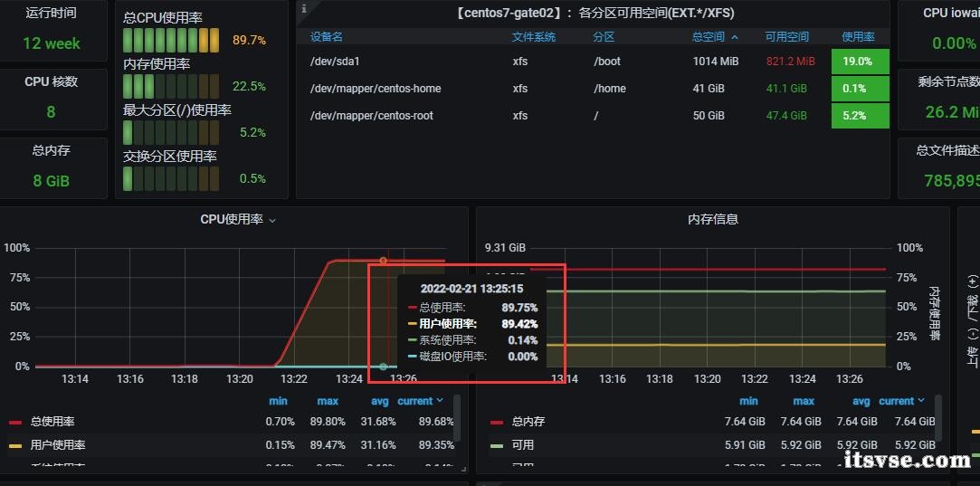The image size is (980, 486).
Task: Click the 运行时间 12 week stat panel
Action: click(x=52, y=31)
